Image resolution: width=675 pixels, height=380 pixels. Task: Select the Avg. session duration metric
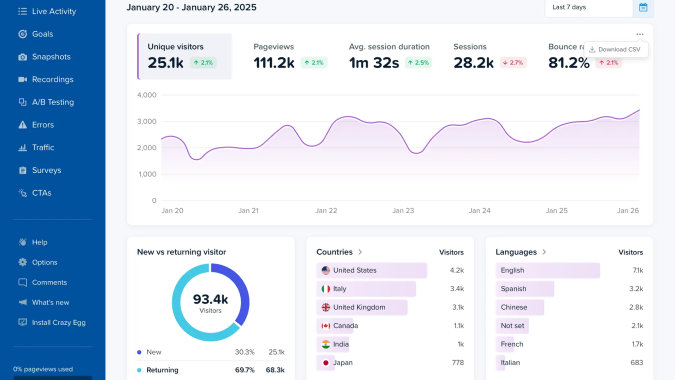(x=390, y=56)
